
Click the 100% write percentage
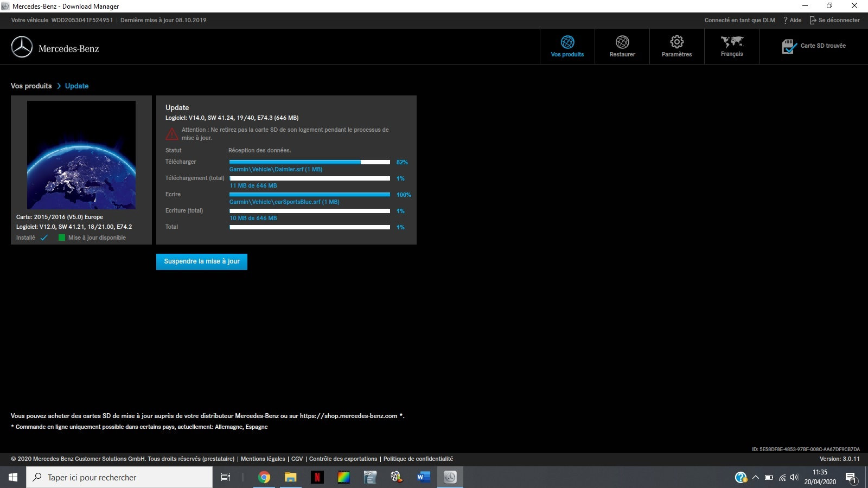pos(404,195)
